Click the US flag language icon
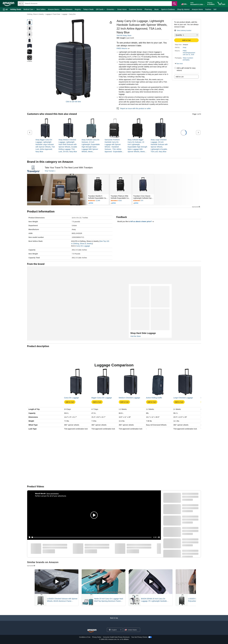 183,4
